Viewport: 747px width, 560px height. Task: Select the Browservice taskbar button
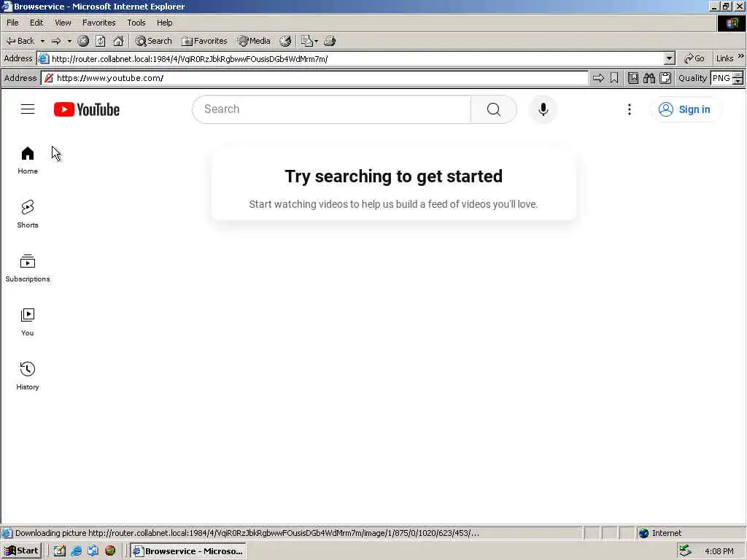188,551
